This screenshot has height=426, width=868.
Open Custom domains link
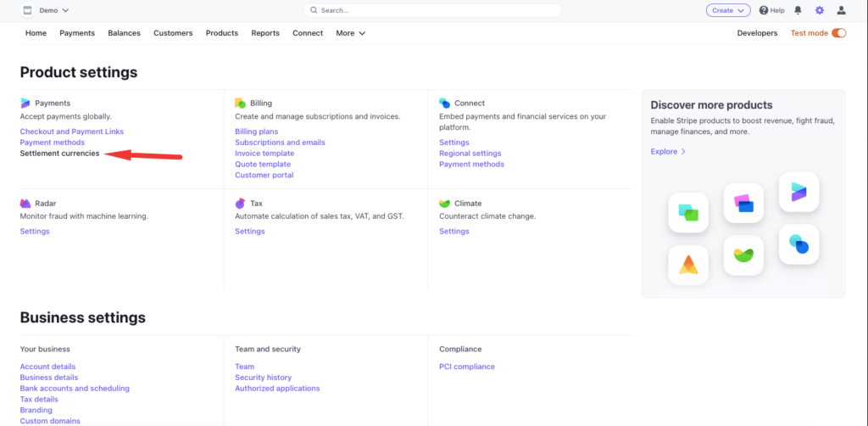pos(50,421)
